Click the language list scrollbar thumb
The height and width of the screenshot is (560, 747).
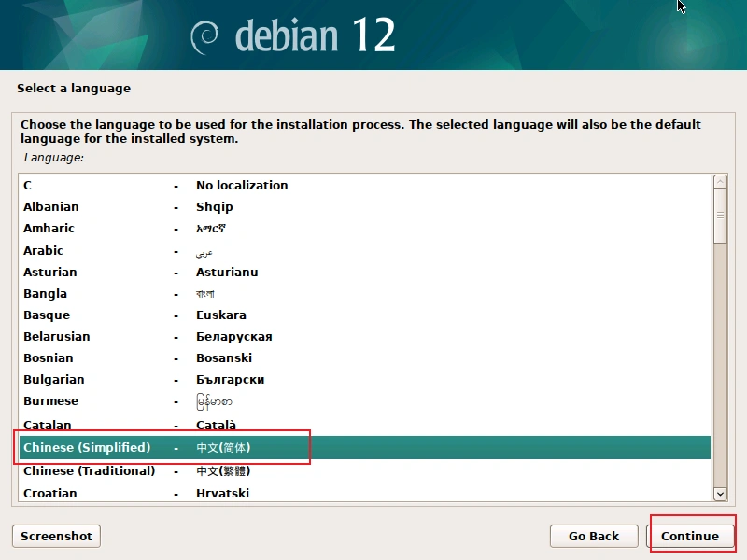720,216
